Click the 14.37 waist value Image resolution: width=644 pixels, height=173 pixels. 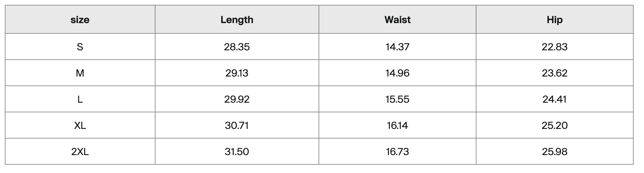click(398, 47)
